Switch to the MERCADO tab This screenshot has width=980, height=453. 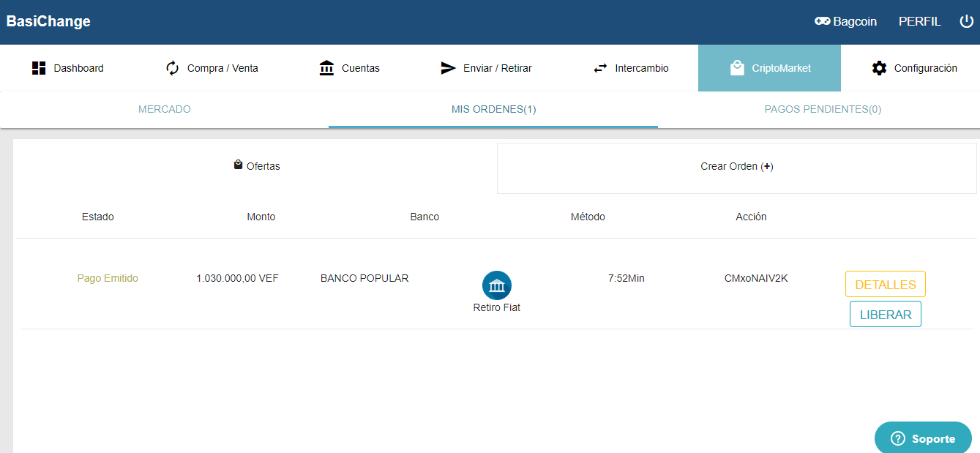[x=165, y=110]
